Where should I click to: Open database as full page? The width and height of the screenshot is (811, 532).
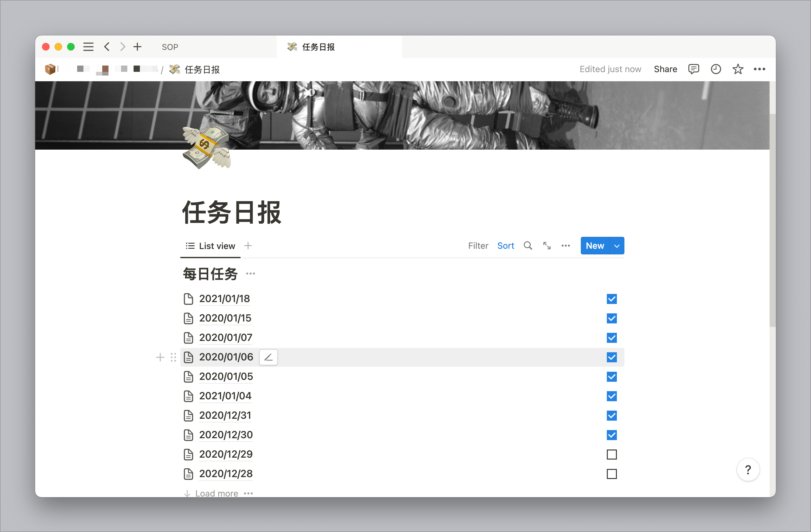coord(547,246)
